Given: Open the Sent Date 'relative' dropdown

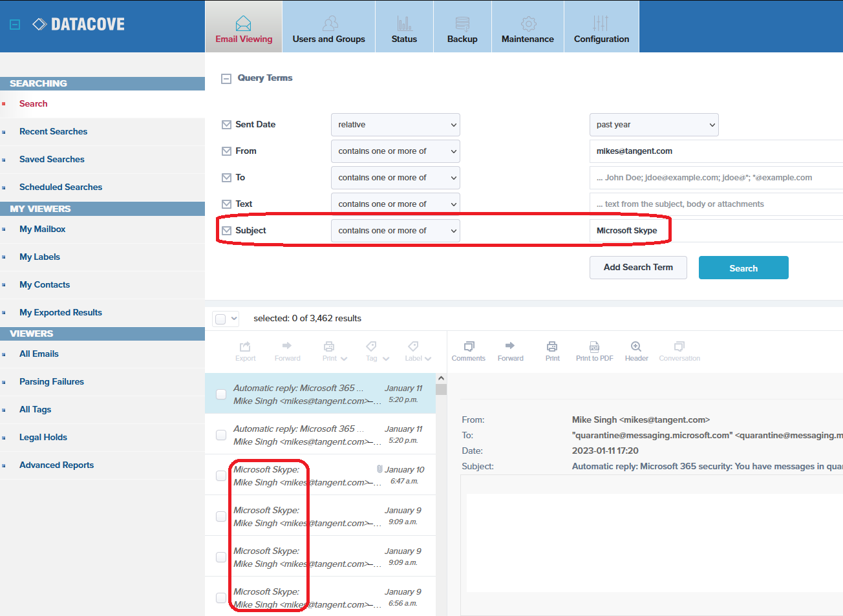Looking at the screenshot, I should 396,125.
